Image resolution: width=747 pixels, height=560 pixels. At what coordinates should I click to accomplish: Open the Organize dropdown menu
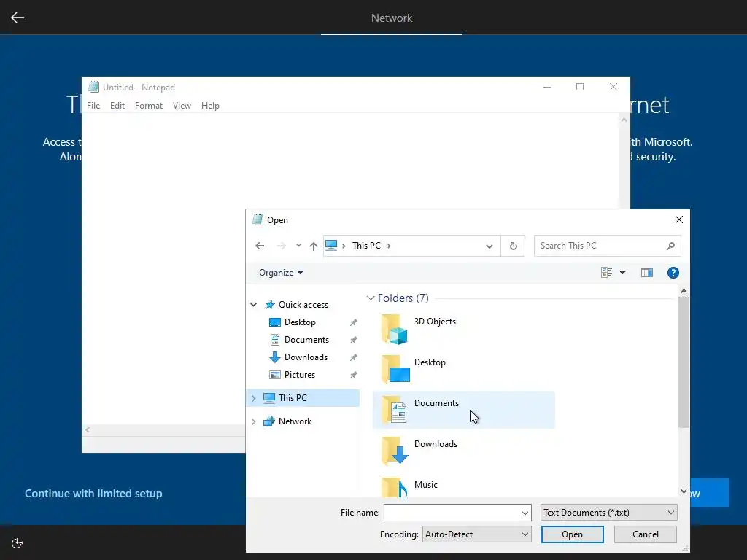click(281, 273)
